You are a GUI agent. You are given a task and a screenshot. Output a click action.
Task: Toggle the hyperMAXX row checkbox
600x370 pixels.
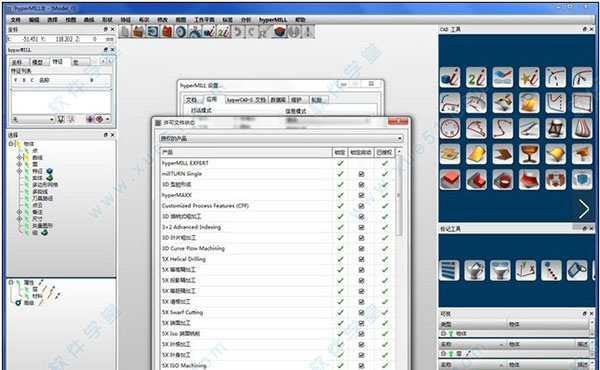click(361, 195)
